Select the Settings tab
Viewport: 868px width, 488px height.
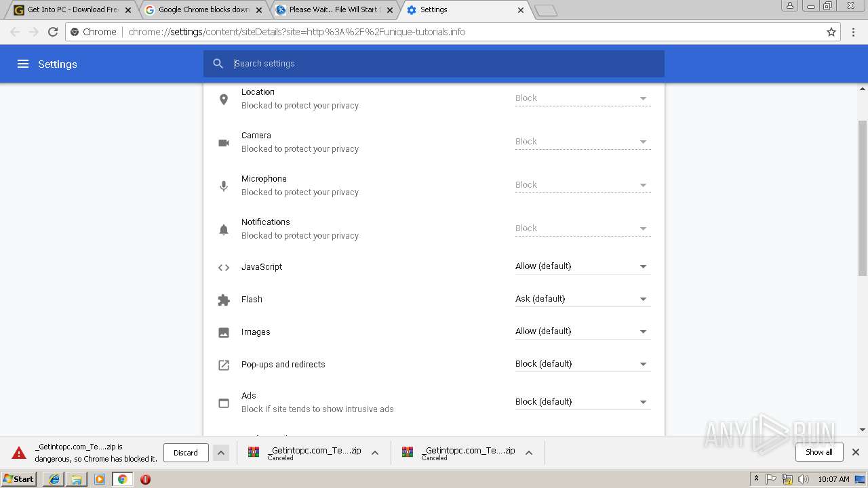pos(465,10)
